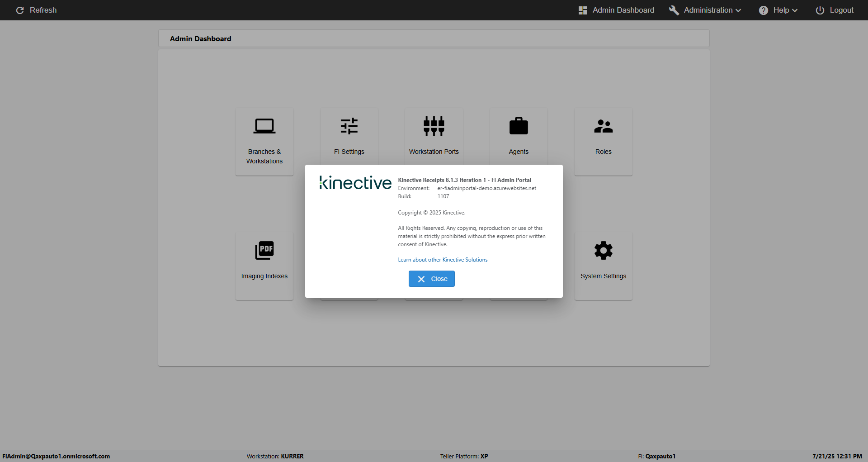
Task: Click the Help question mark icon
Action: (764, 10)
